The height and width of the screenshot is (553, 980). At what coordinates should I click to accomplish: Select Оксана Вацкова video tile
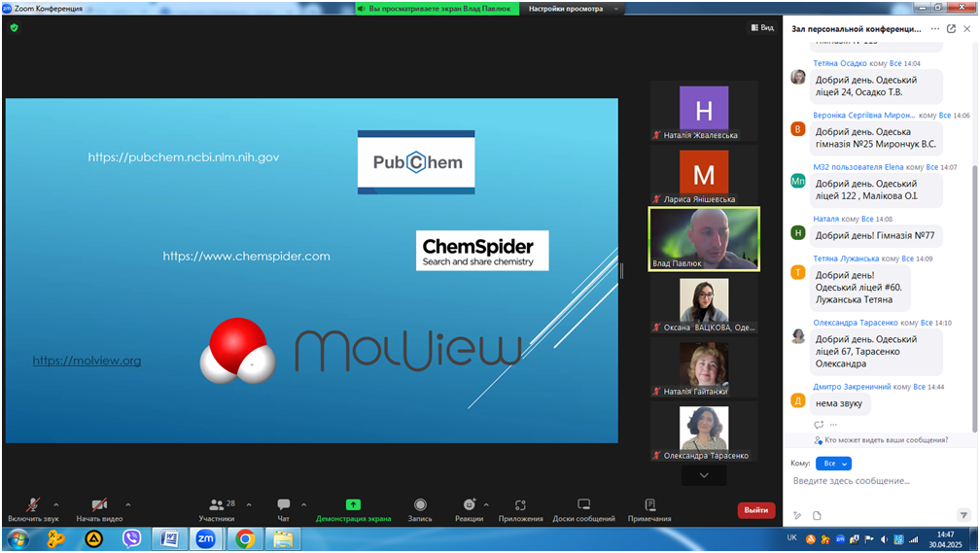pos(704,303)
